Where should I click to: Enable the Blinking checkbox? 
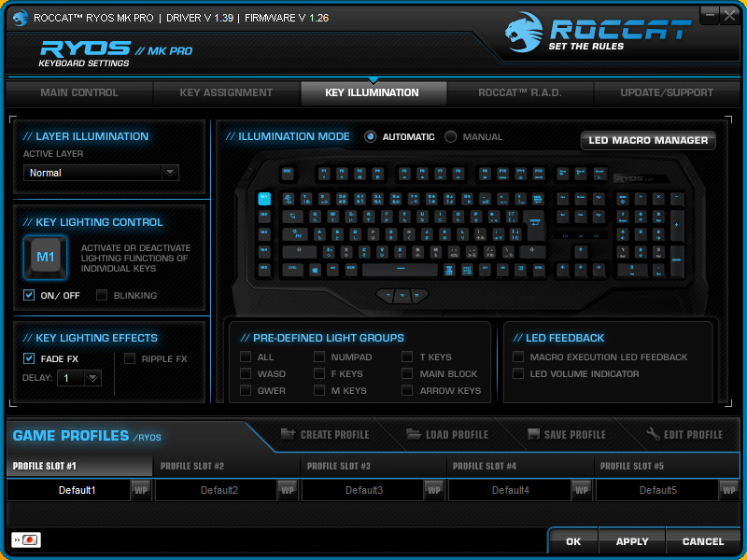click(x=102, y=295)
